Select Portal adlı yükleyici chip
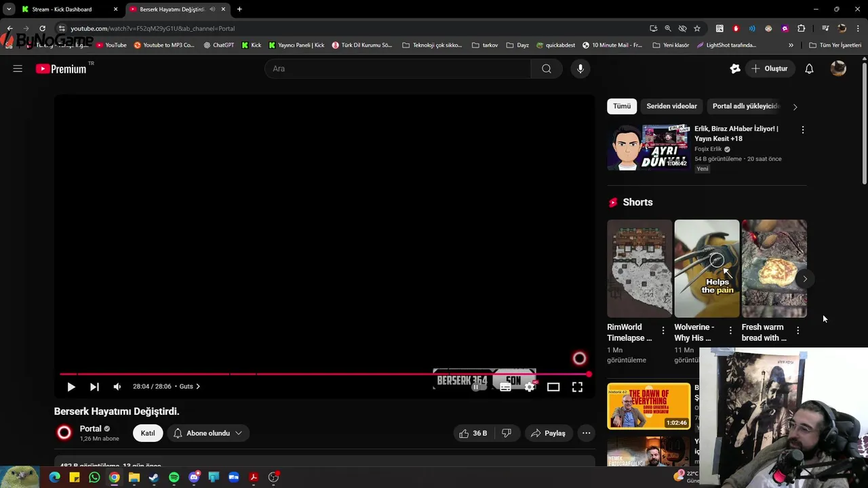 pos(745,106)
